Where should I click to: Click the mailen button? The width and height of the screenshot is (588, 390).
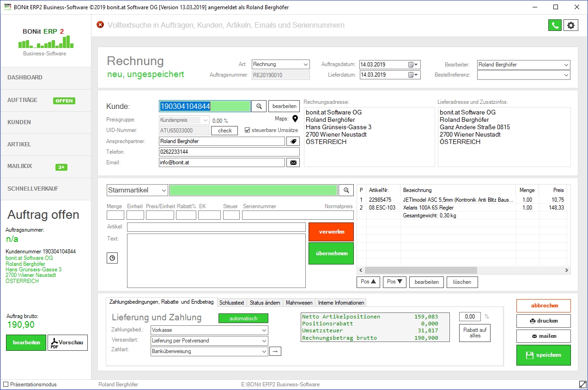tap(543, 336)
